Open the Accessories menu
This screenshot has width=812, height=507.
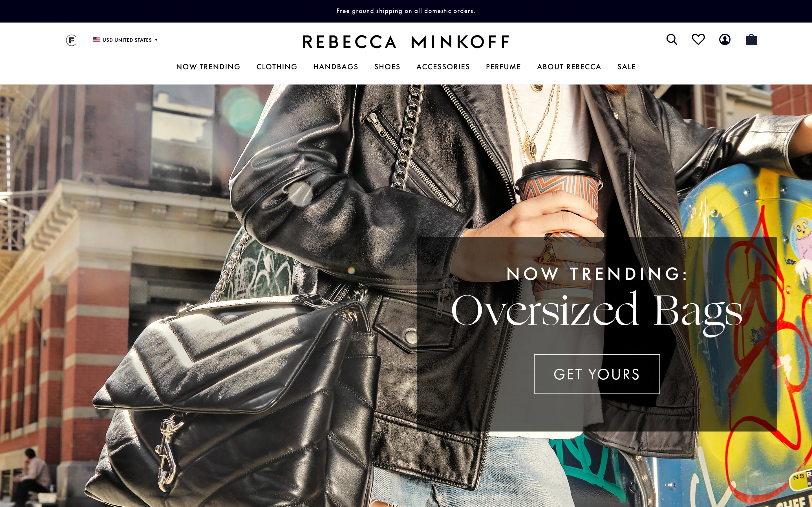pos(443,67)
